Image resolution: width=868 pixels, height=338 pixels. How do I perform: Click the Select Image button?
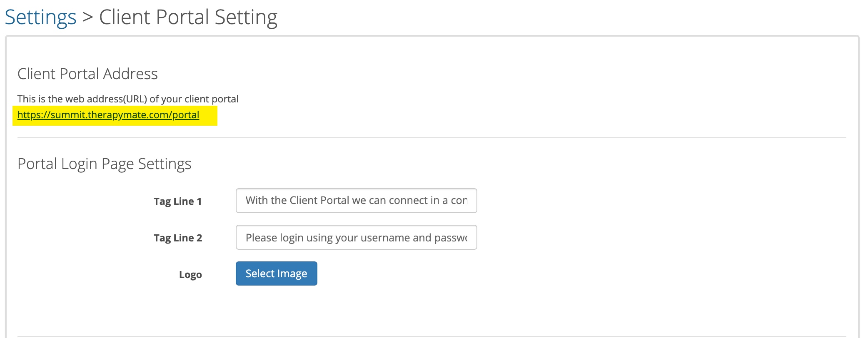276,273
